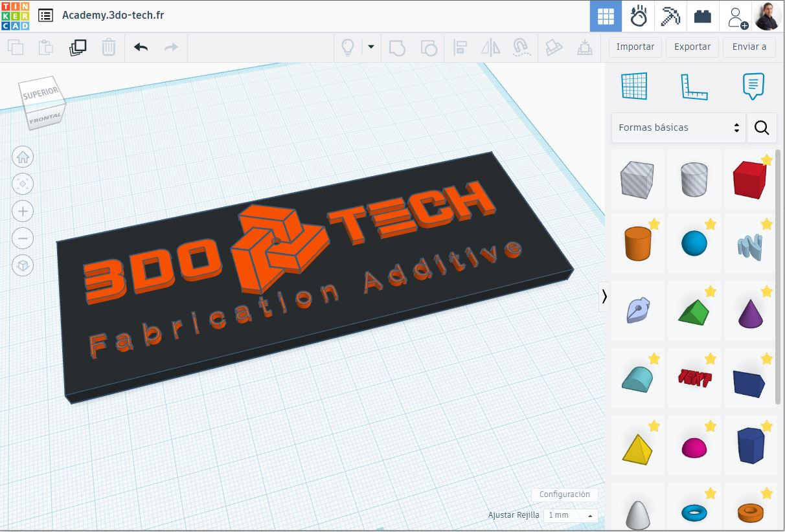Click the Exportar button
The height and width of the screenshot is (532, 785).
pos(692,47)
